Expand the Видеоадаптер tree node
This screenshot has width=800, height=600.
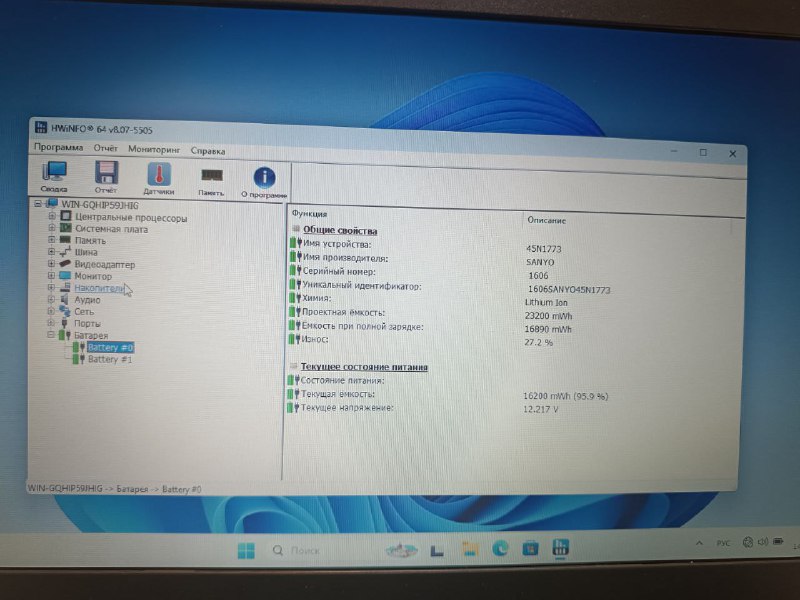coord(52,264)
